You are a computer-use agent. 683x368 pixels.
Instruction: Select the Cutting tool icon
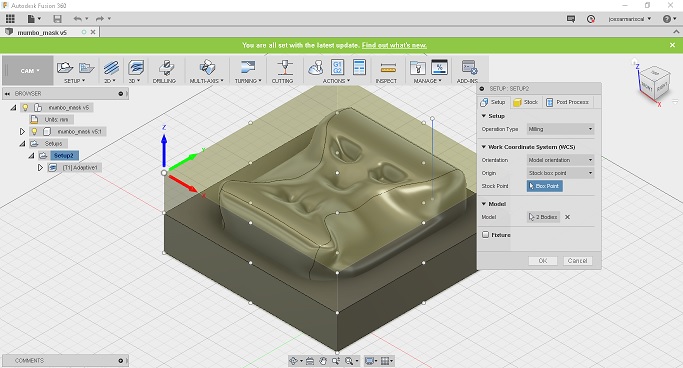pyautogui.click(x=284, y=68)
